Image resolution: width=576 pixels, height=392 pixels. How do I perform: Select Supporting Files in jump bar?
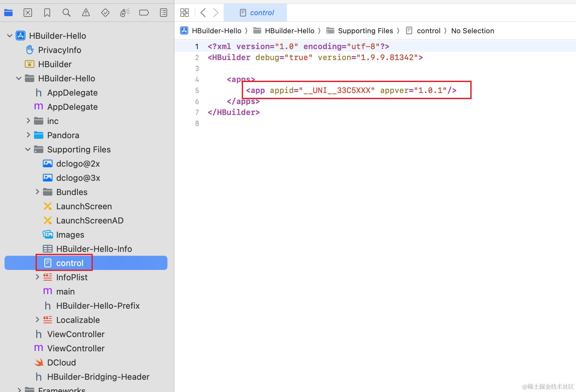point(360,31)
